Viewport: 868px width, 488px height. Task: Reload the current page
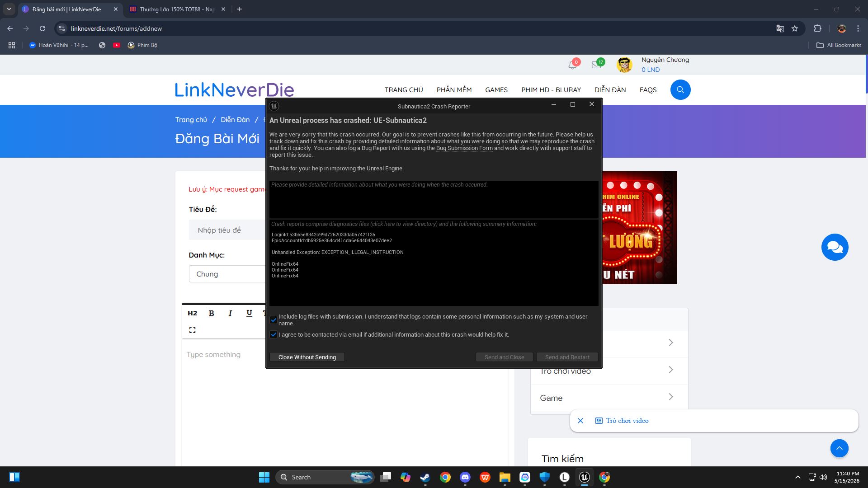[42, 28]
